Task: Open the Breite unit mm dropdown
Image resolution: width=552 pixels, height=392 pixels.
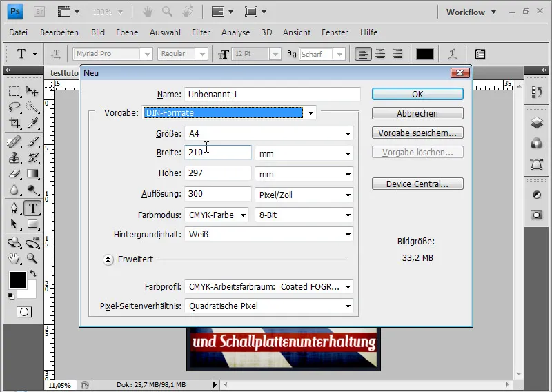Action: point(304,154)
